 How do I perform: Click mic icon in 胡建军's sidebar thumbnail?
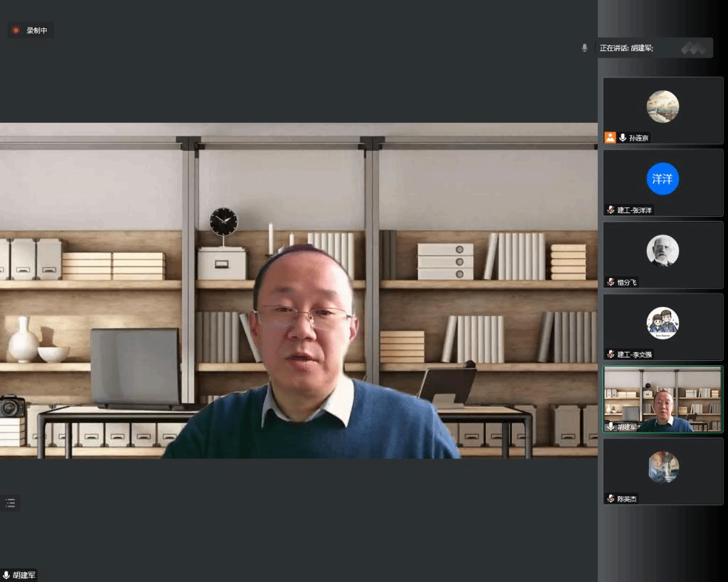click(x=610, y=426)
